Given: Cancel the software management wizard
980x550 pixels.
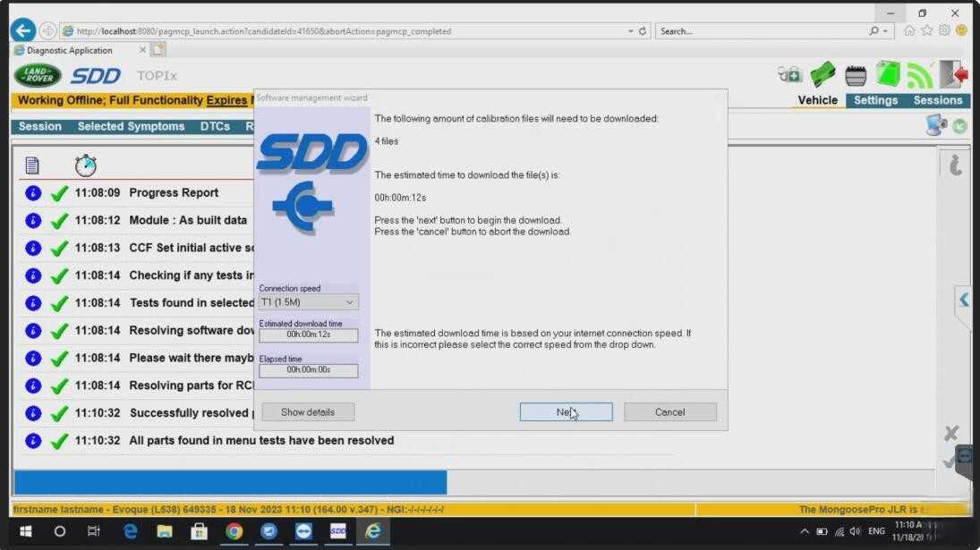Looking at the screenshot, I should click(670, 412).
